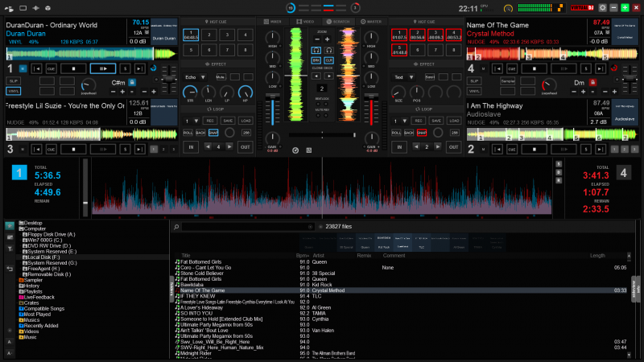Toggle the VINYL button on deck 4
The width and height of the screenshot is (644, 362).
pyautogui.click(x=474, y=91)
